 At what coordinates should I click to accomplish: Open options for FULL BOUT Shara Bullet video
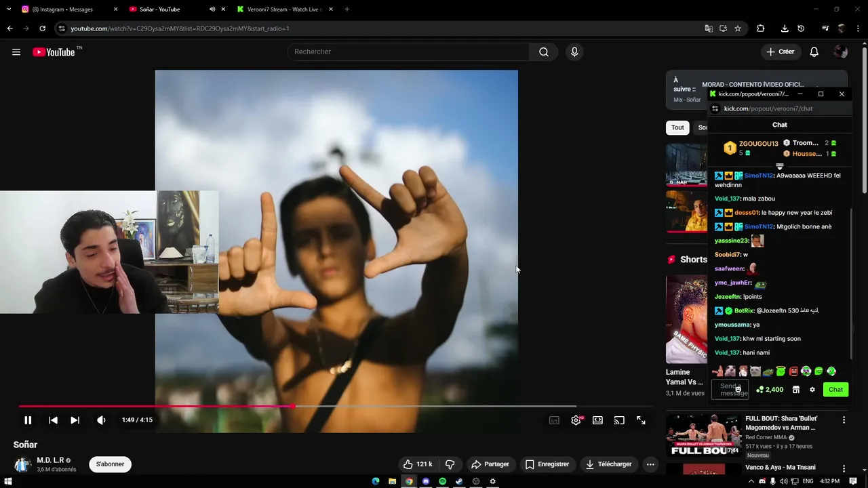click(844, 420)
